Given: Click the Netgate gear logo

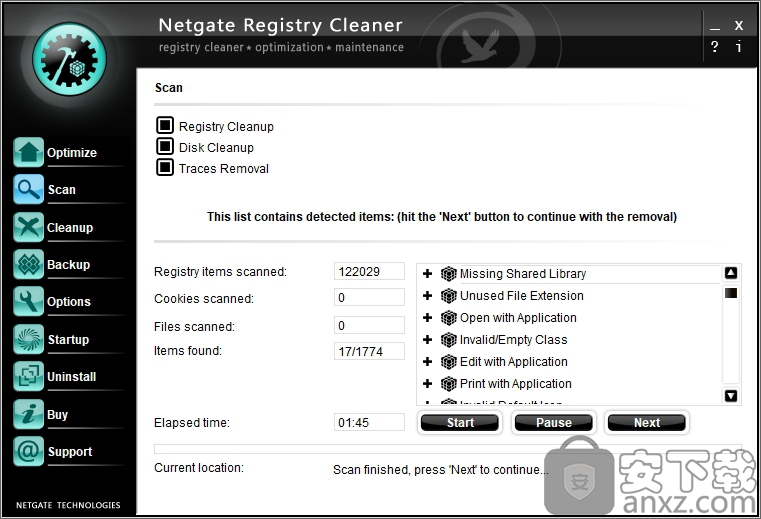Looking at the screenshot, I should point(69,59).
